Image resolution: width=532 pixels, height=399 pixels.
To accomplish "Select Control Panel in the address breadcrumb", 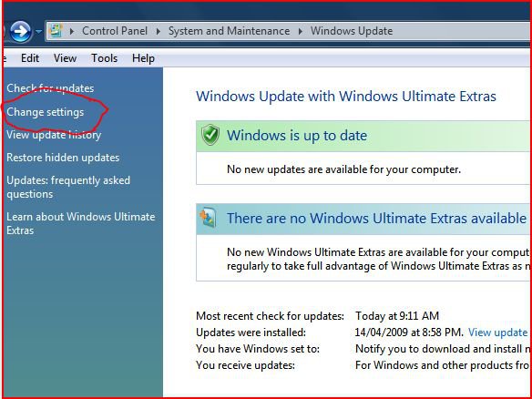I will 115,31.
